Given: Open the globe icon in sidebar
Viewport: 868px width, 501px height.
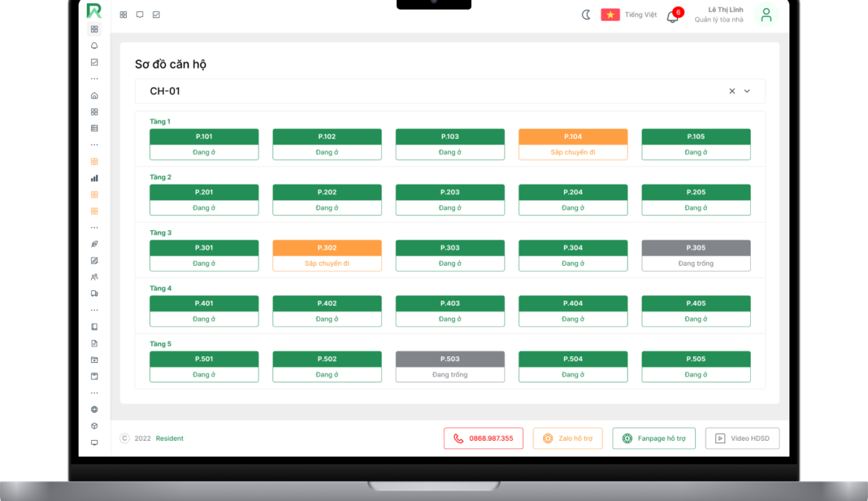Looking at the screenshot, I should pos(94,410).
